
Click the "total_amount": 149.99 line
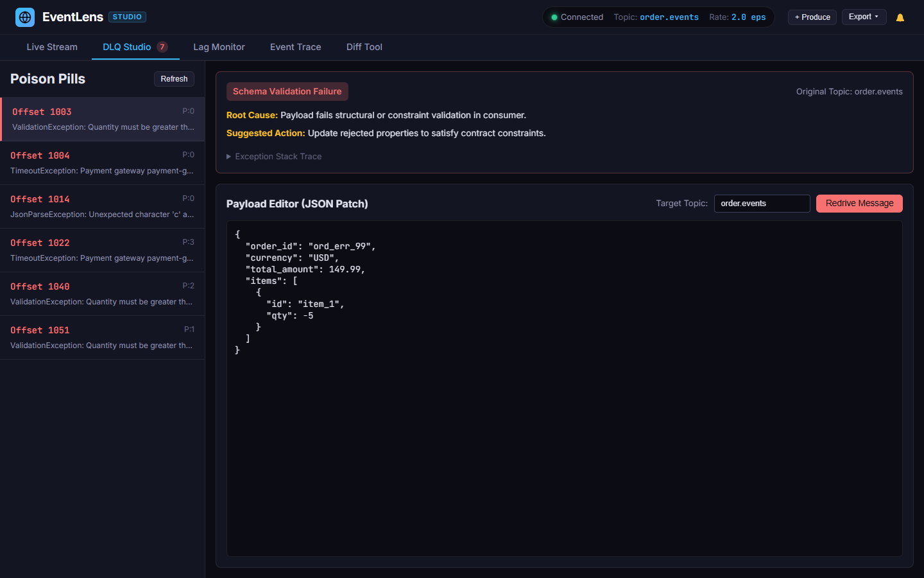click(305, 270)
